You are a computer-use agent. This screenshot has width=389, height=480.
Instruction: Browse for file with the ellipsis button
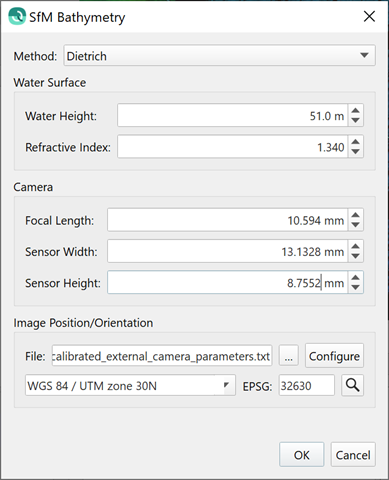pos(289,356)
